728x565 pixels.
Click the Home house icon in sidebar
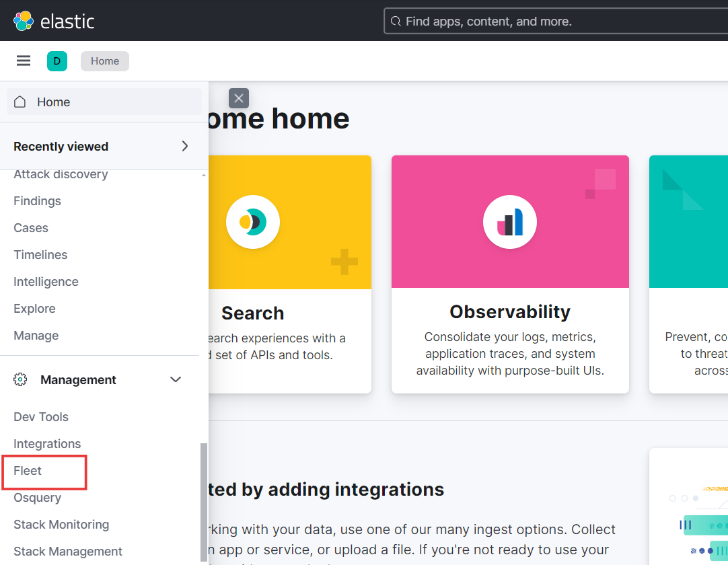(x=20, y=102)
